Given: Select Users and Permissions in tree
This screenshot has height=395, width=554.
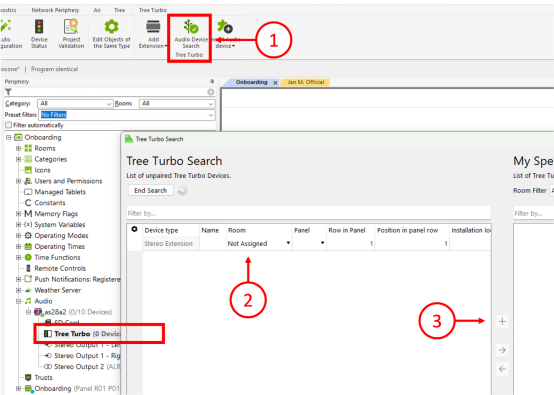Looking at the screenshot, I should click(68, 181).
